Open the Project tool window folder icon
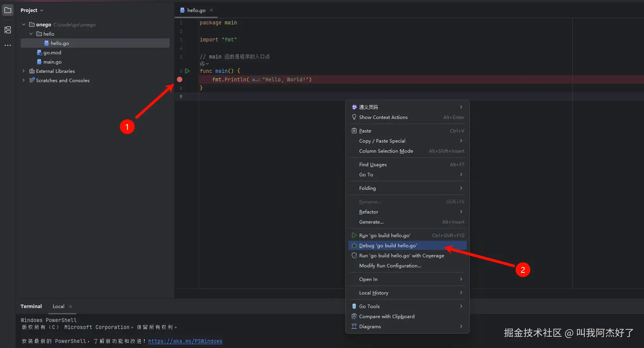The height and width of the screenshot is (348, 644). click(8, 10)
